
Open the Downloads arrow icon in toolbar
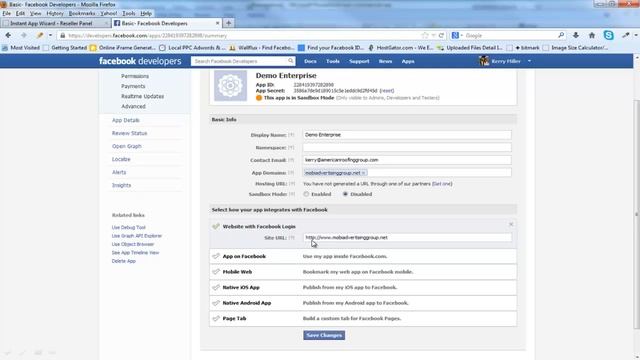coord(576,36)
